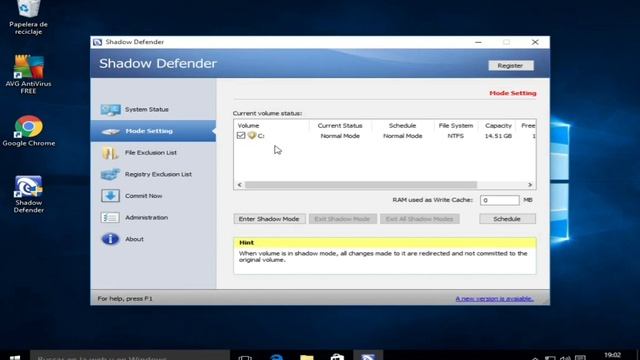Click Exit All Shadow Modes button
Screen dimensions: 640x360
[420, 219]
